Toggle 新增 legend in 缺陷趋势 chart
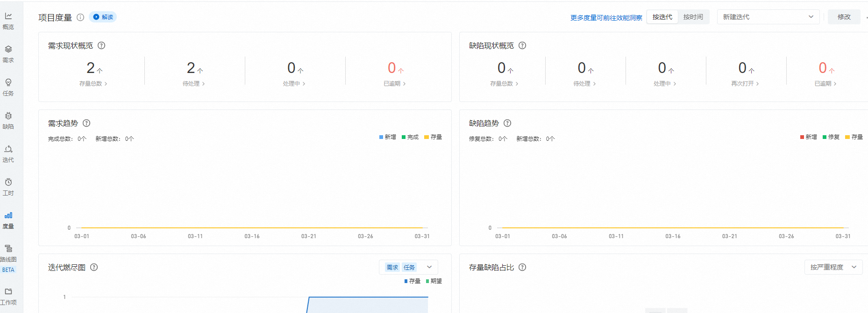Viewport: 868px width, 313px height. click(809, 137)
